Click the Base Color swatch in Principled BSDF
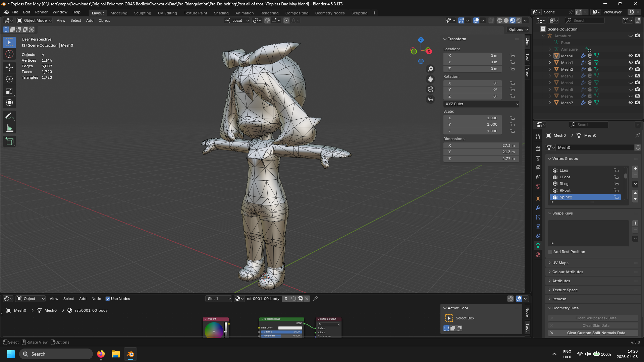Screen dimensions: 644x362 (290, 328)
